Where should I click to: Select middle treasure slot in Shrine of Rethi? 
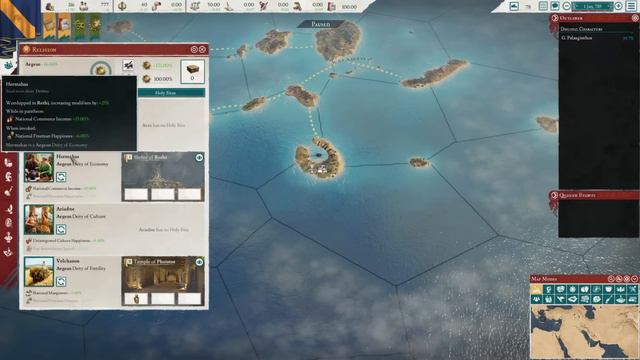coord(163,194)
